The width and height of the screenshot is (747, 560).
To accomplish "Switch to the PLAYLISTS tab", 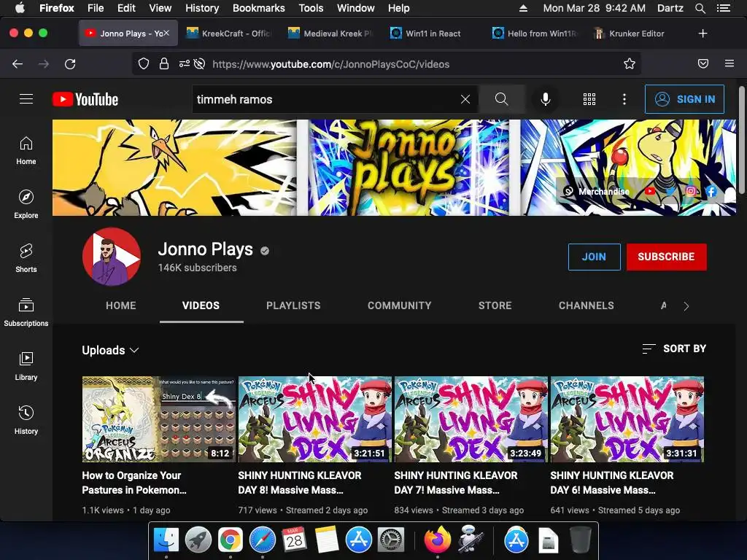I will tap(293, 306).
